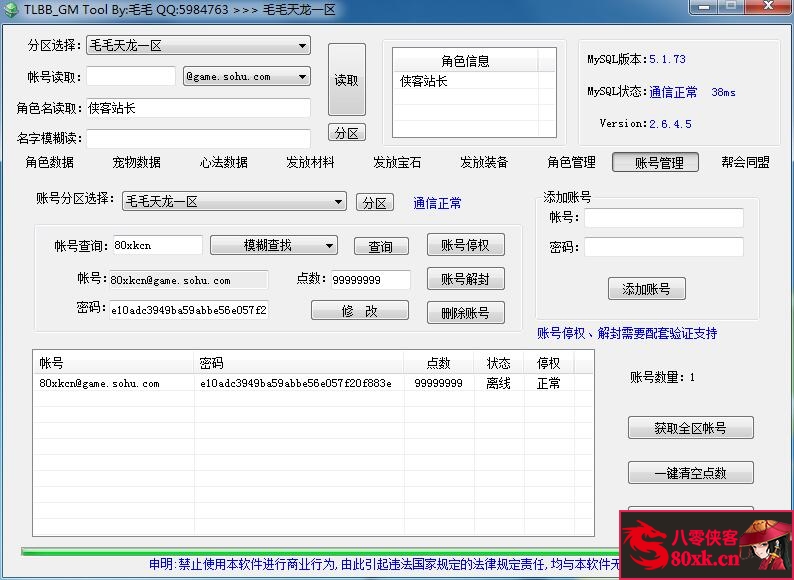Switch to the 角色数据 tab

pos(50,163)
